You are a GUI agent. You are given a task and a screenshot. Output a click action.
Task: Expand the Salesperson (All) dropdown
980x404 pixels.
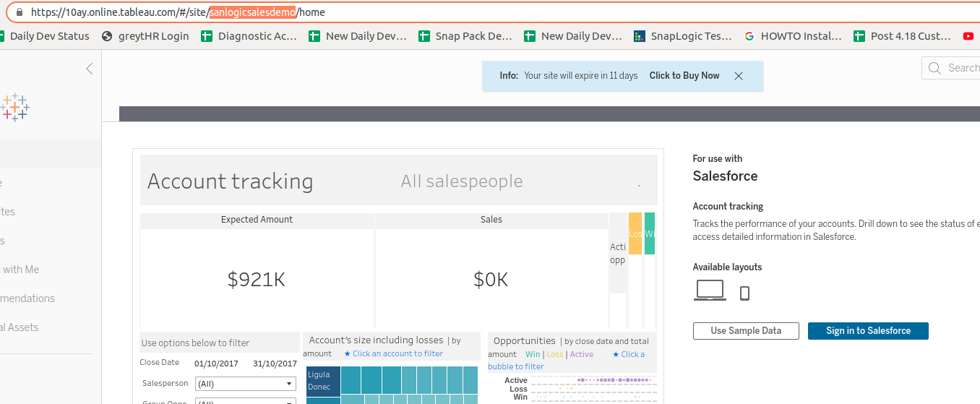click(246, 384)
